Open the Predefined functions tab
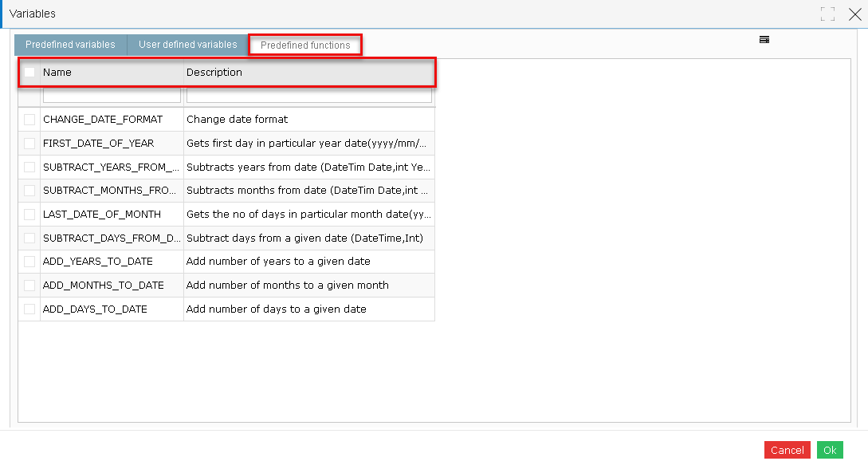 coord(305,45)
